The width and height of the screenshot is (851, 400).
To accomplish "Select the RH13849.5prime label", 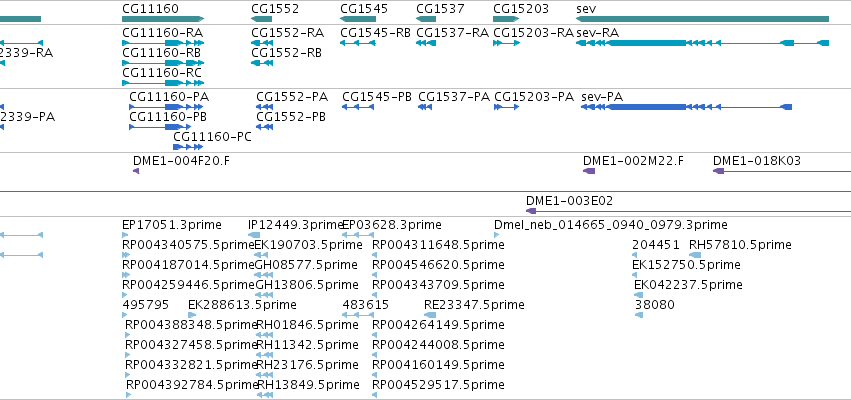I will point(308,385).
